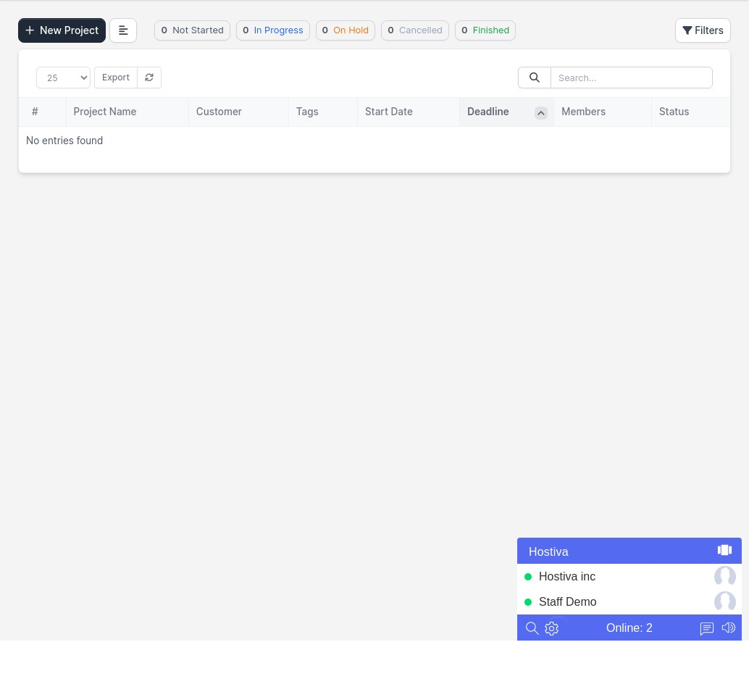Toggle the Finished status filter

485,30
